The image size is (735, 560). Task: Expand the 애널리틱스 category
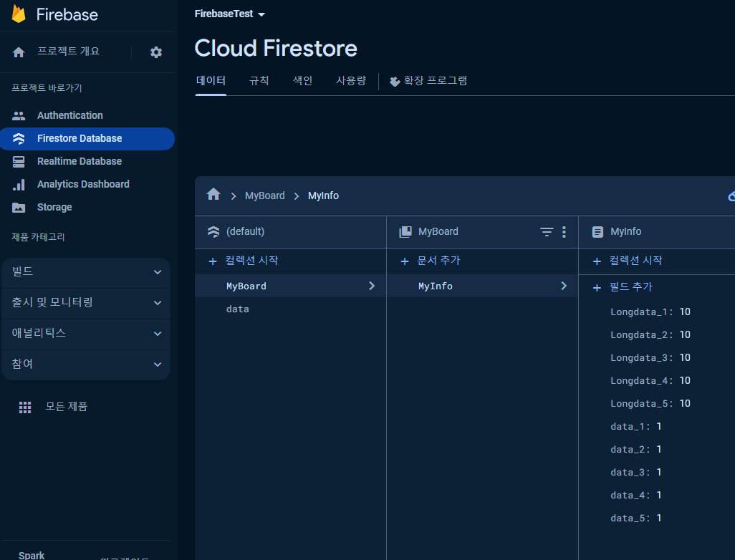tap(86, 334)
